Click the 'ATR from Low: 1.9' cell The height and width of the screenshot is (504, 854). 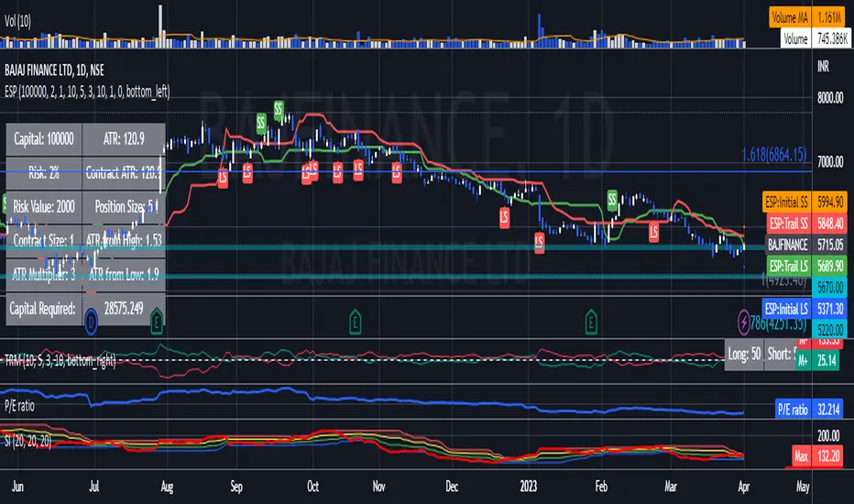coord(124,274)
